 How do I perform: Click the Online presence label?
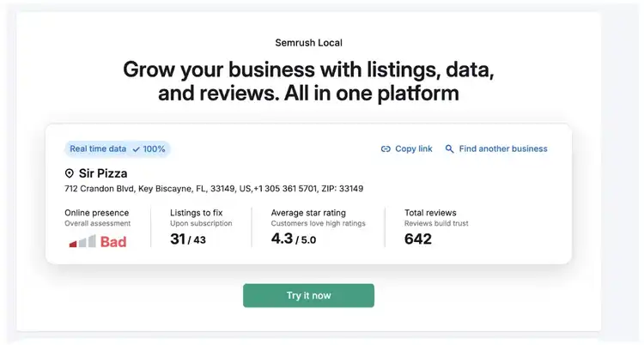96,213
